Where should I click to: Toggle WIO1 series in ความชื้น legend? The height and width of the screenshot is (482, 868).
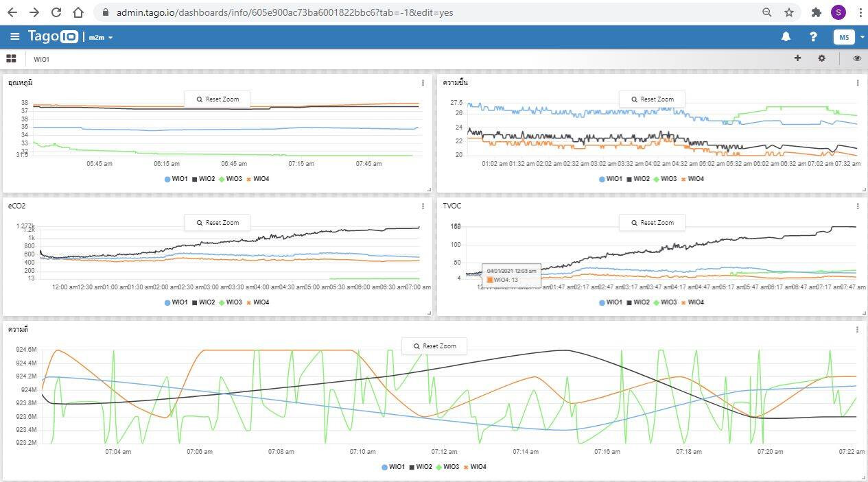click(611, 179)
